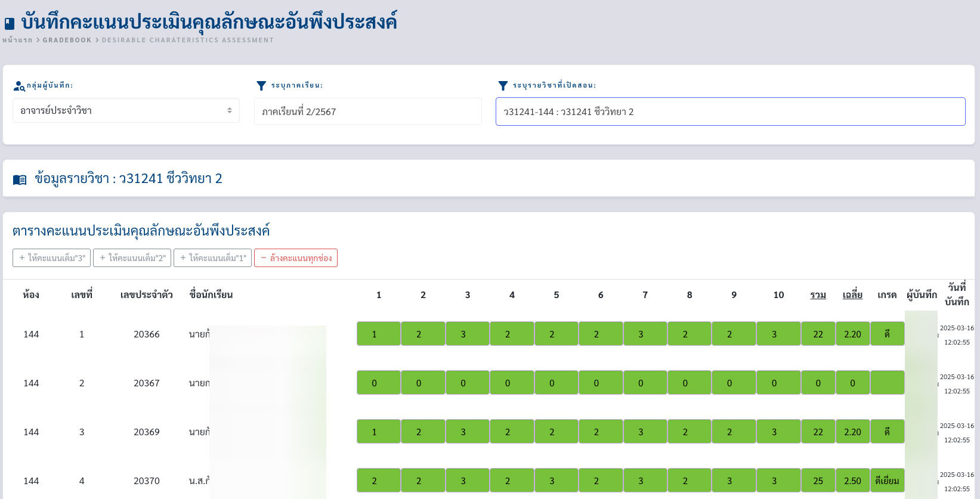Click the ให้คะแนนเต็ม"3" button
The image size is (980, 499).
[52, 258]
